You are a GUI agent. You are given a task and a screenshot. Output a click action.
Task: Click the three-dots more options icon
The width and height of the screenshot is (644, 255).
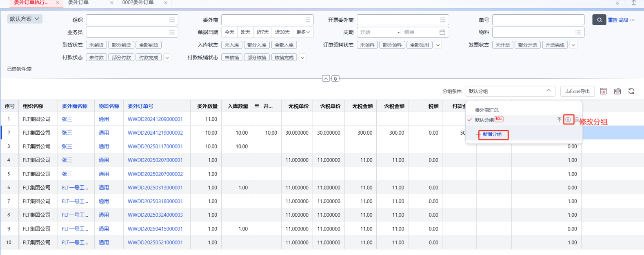[633, 20]
